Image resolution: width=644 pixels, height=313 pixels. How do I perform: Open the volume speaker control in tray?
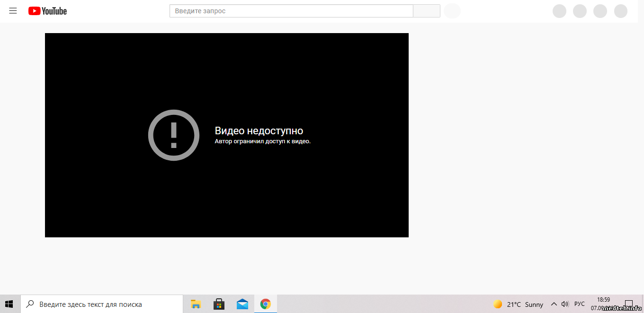(x=565, y=304)
